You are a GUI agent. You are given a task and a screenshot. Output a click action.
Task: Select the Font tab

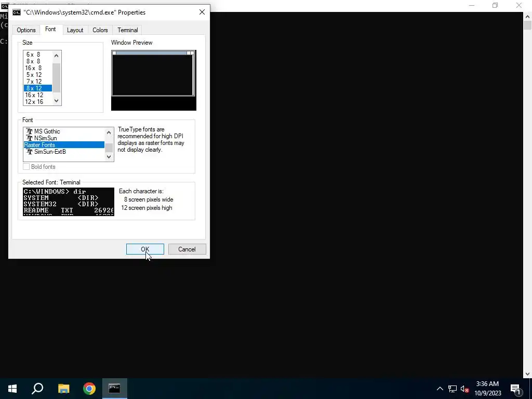coord(50,29)
